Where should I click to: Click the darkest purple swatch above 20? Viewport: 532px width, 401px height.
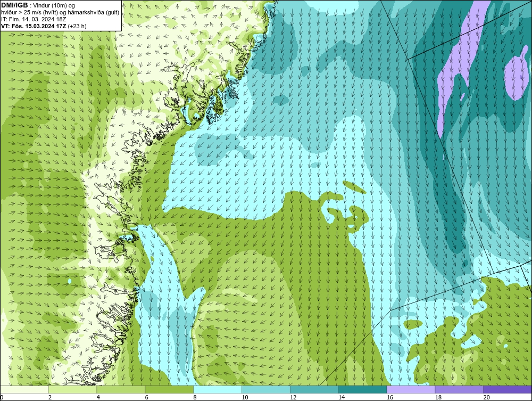508,389
